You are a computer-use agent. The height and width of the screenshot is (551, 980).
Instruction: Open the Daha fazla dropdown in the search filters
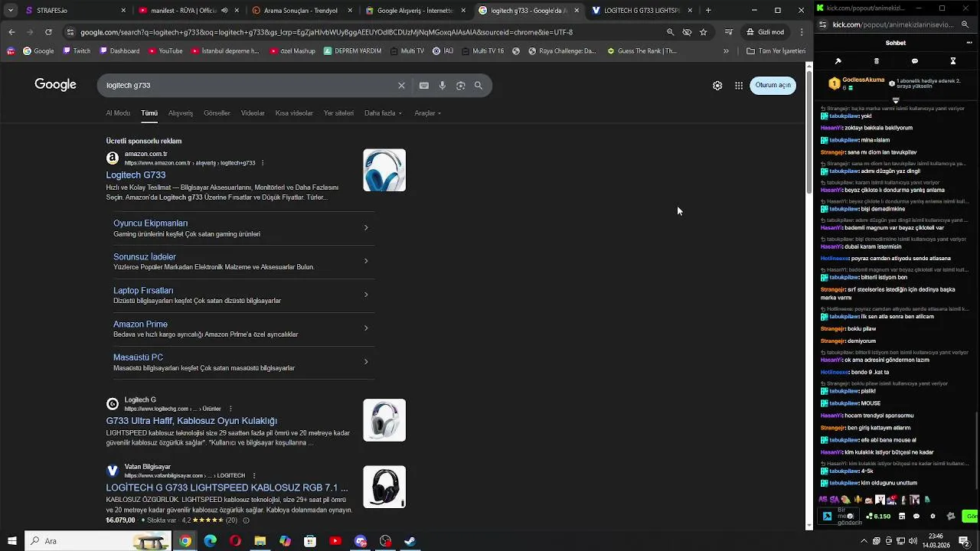click(383, 113)
